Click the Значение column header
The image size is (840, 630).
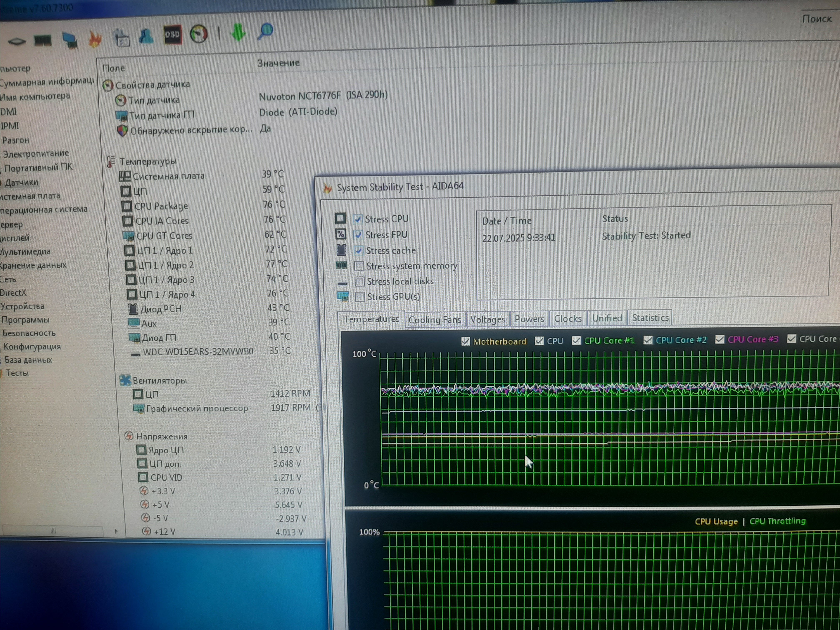click(278, 63)
